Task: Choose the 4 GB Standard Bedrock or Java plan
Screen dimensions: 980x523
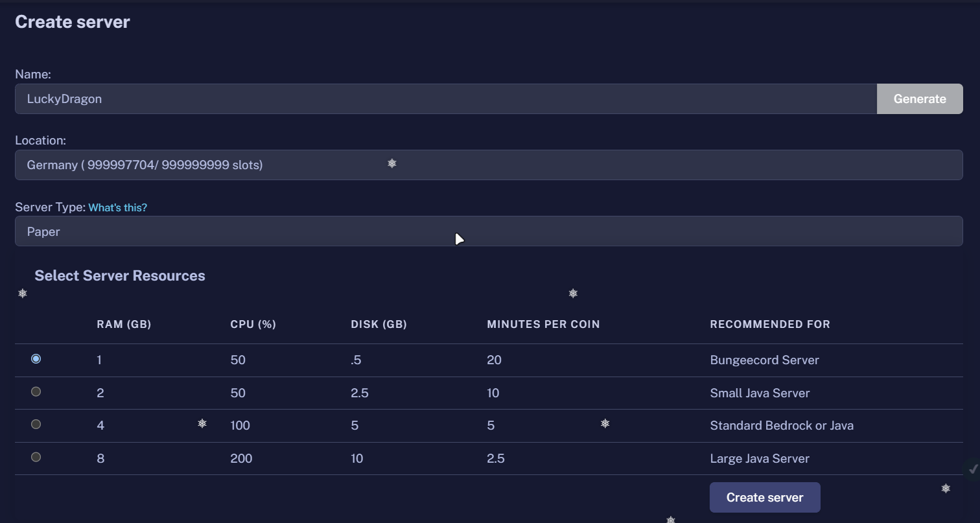Action: coord(36,424)
